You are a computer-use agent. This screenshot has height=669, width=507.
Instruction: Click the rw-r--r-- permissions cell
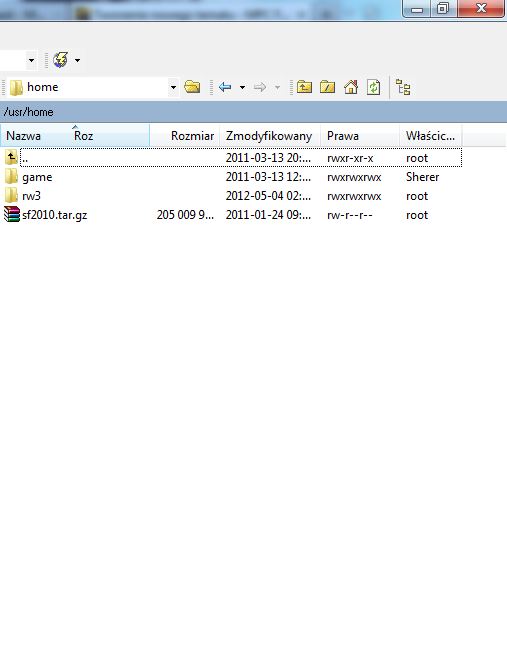pyautogui.click(x=350, y=215)
